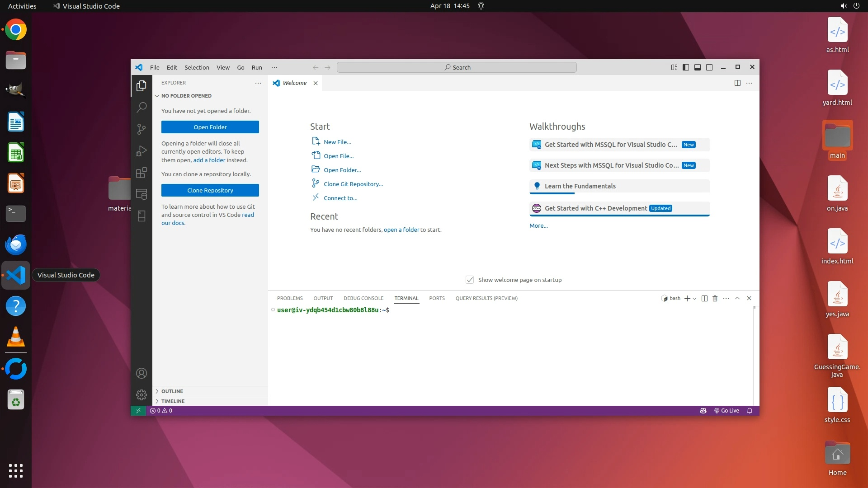
Task: Switch to the Problems panel tab
Action: pyautogui.click(x=290, y=298)
